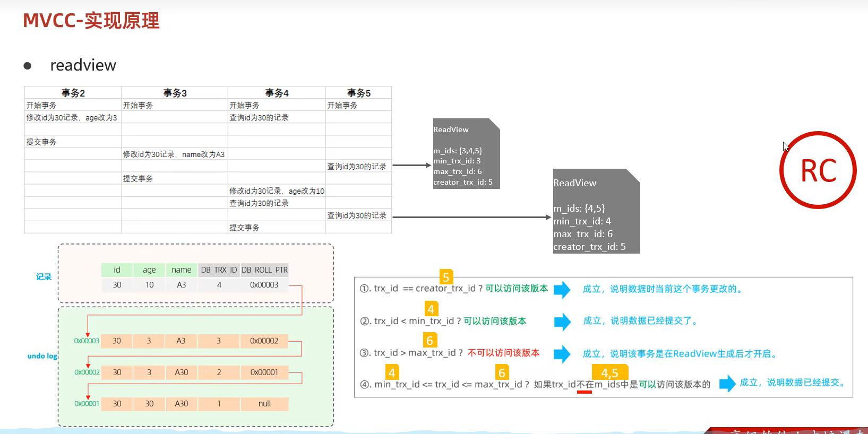Click the yellow "5" label above creator_trx_id
868x434 pixels.
pyautogui.click(x=446, y=277)
